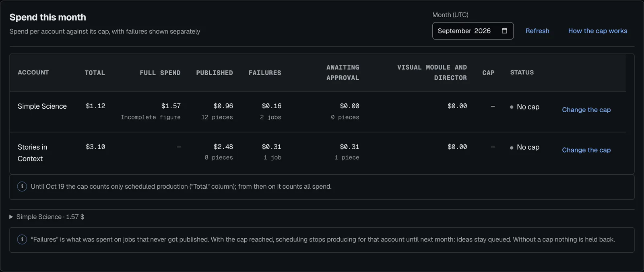
Task: Click the Incomplete figure note under $1.57
Action: (151, 117)
